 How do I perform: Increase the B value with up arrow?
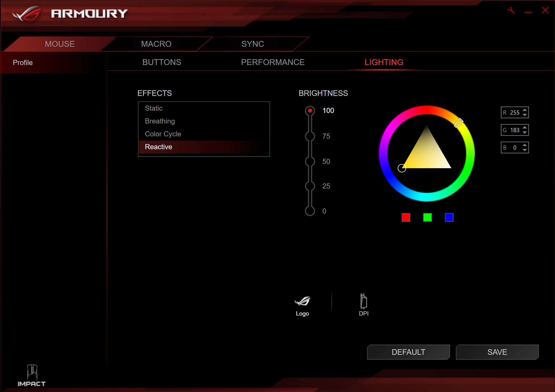click(525, 145)
